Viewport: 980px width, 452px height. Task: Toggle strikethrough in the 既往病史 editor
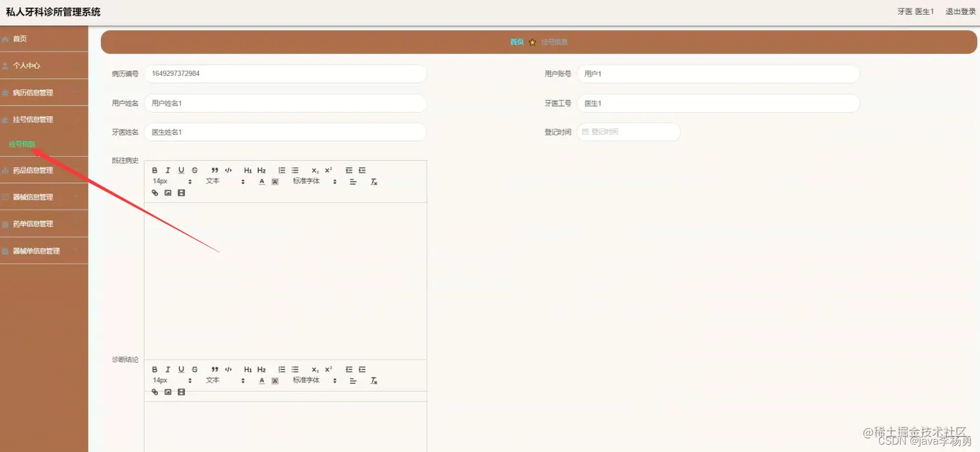pos(194,170)
